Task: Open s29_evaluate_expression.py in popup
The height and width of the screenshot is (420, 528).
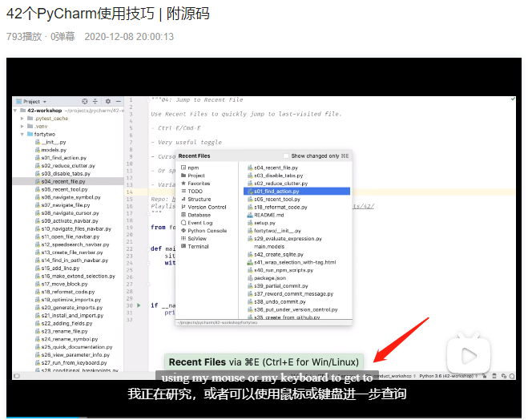Action: tap(284, 239)
